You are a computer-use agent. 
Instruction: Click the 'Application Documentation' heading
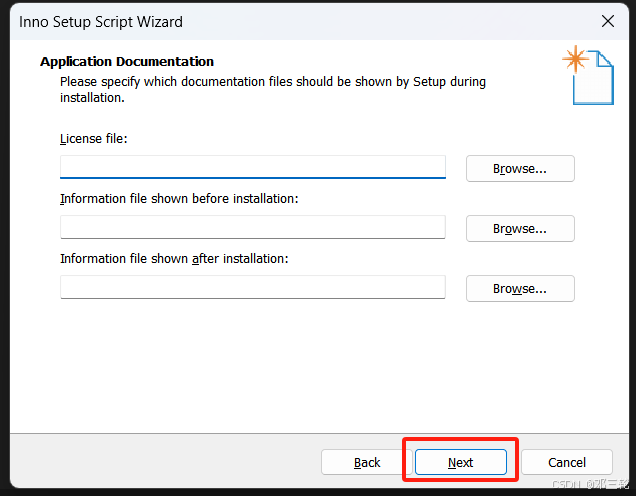(127, 61)
